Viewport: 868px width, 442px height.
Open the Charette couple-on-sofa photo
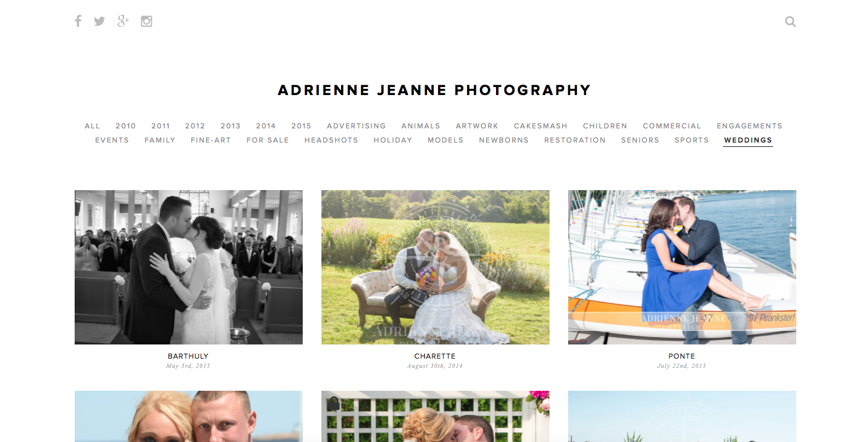[x=436, y=267]
